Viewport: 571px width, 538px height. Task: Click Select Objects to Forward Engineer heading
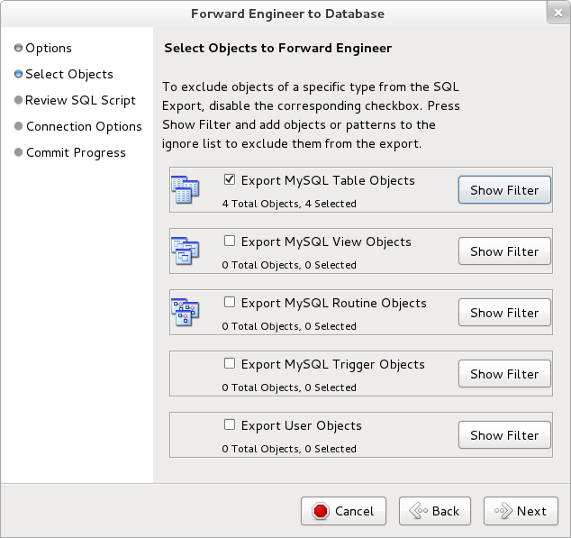278,48
